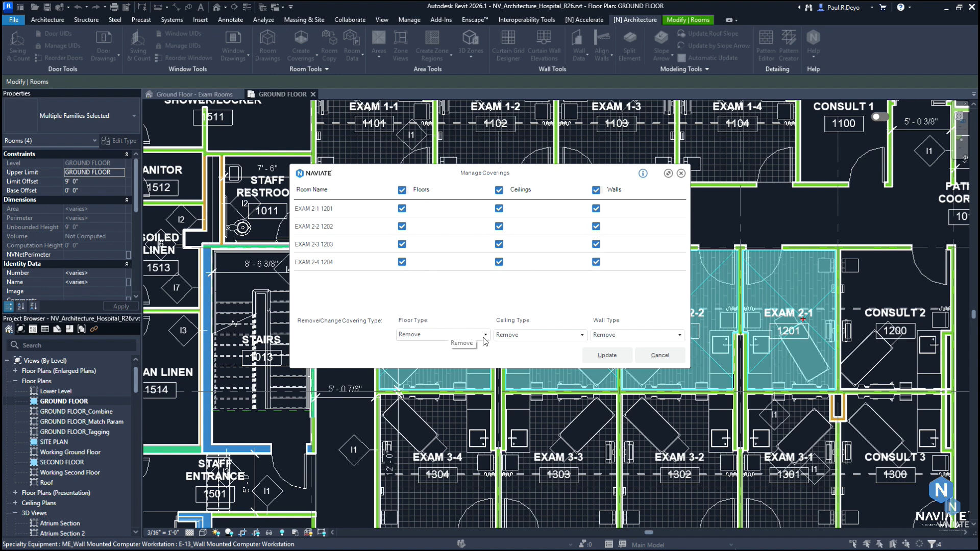
Task: Expand the Floor Plans (Presentation) node
Action: [15, 492]
